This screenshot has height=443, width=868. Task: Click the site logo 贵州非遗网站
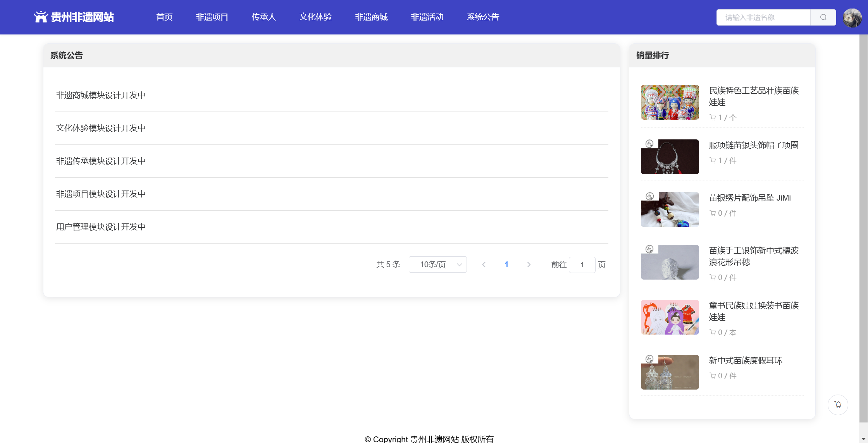coord(74,17)
